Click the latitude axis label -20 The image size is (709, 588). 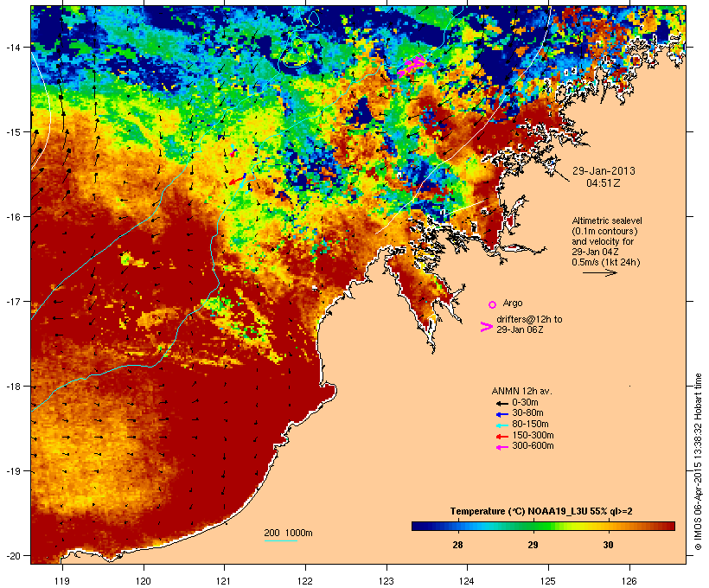(x=13, y=555)
